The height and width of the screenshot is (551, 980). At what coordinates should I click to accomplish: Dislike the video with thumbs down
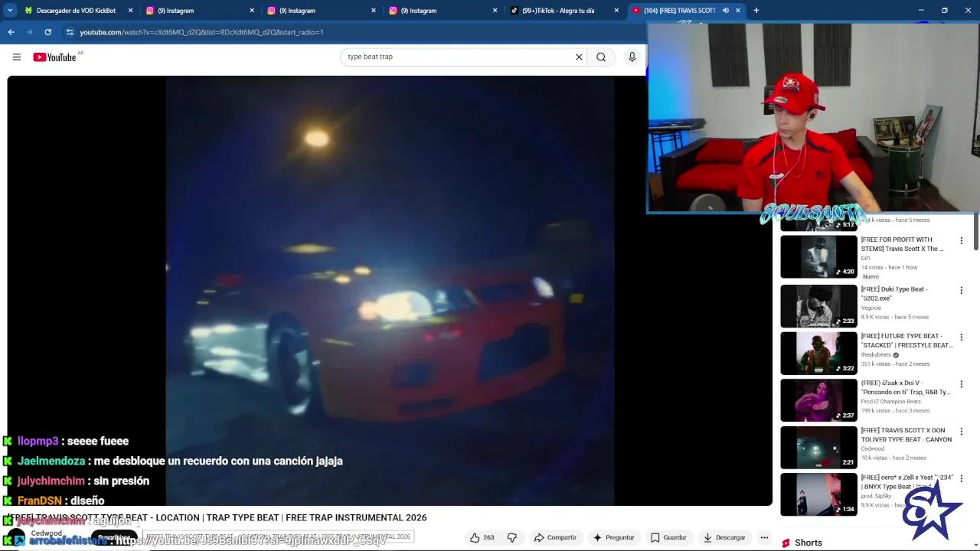pos(512,537)
